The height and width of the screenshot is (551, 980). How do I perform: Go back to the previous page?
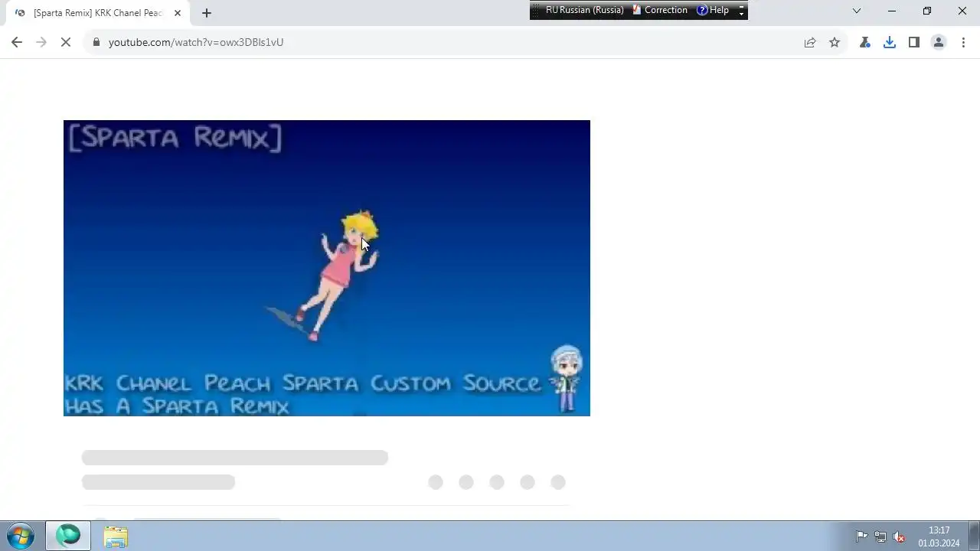(x=17, y=42)
